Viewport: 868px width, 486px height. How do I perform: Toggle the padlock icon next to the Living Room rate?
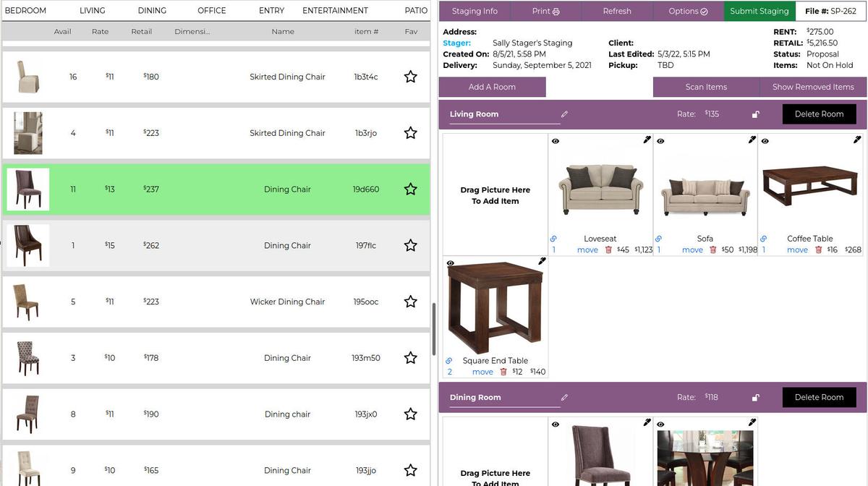click(755, 114)
